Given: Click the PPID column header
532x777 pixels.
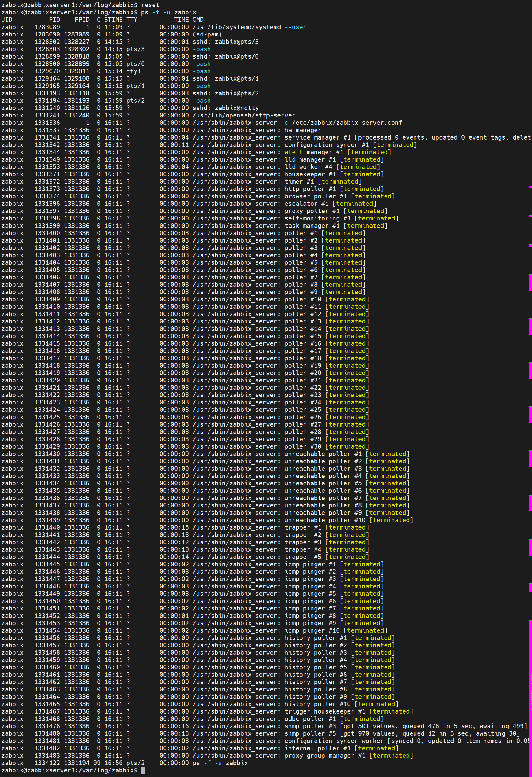Looking at the screenshot, I should tap(82, 20).
